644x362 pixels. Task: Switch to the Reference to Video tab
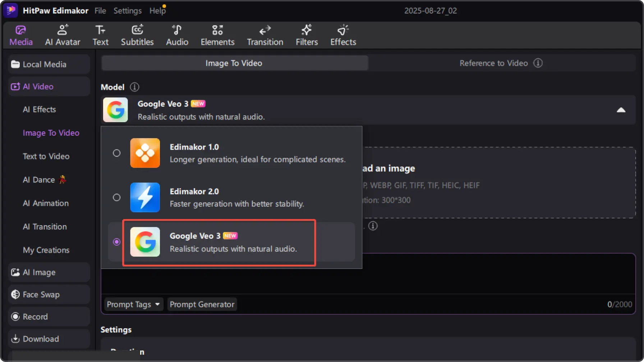point(501,63)
